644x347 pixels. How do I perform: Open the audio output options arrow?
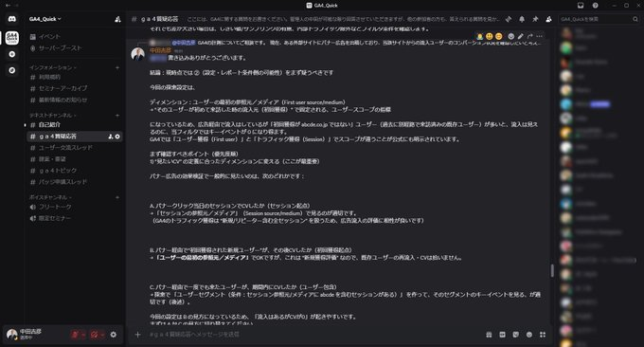pyautogui.click(x=102, y=335)
